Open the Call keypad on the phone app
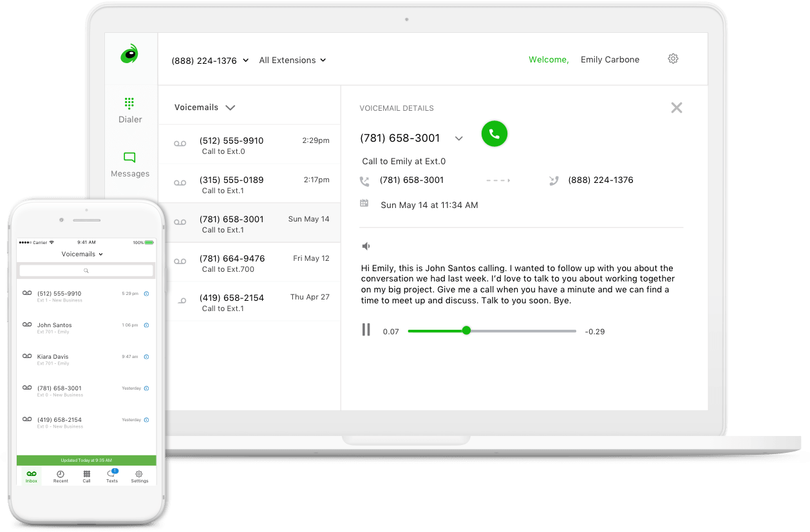 pyautogui.click(x=86, y=477)
